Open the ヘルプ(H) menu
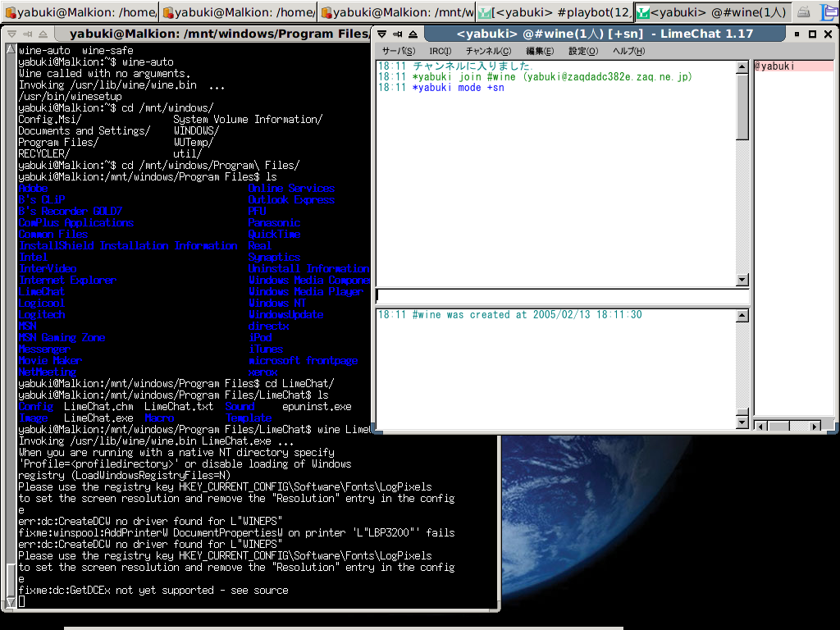This screenshot has height=630, width=840. click(628, 51)
